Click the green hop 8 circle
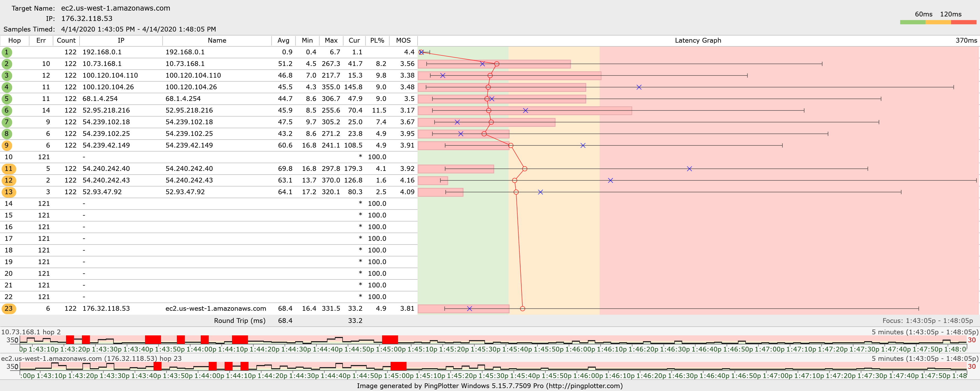Viewport: 980px width, 391px height. click(x=6, y=134)
